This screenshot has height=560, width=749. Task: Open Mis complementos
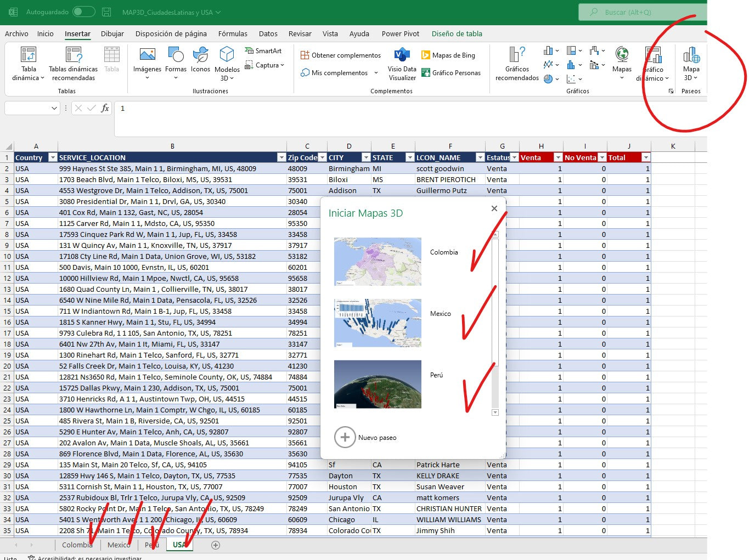pos(335,72)
